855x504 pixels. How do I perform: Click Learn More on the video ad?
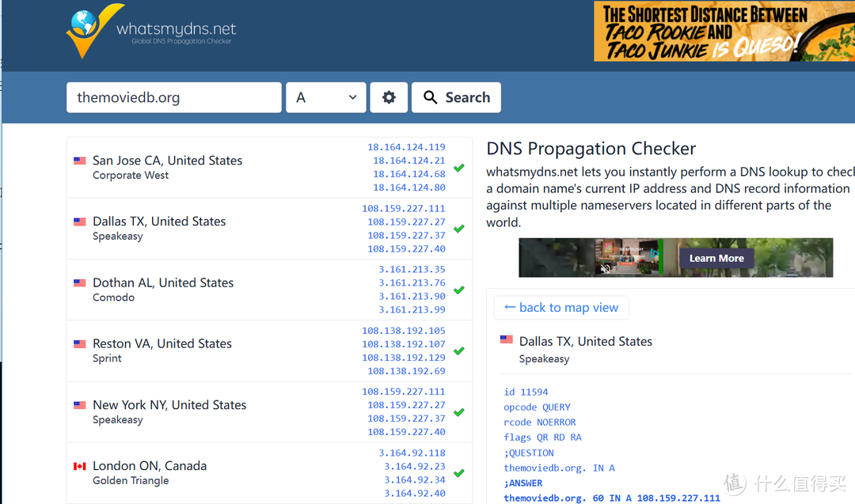click(x=716, y=258)
